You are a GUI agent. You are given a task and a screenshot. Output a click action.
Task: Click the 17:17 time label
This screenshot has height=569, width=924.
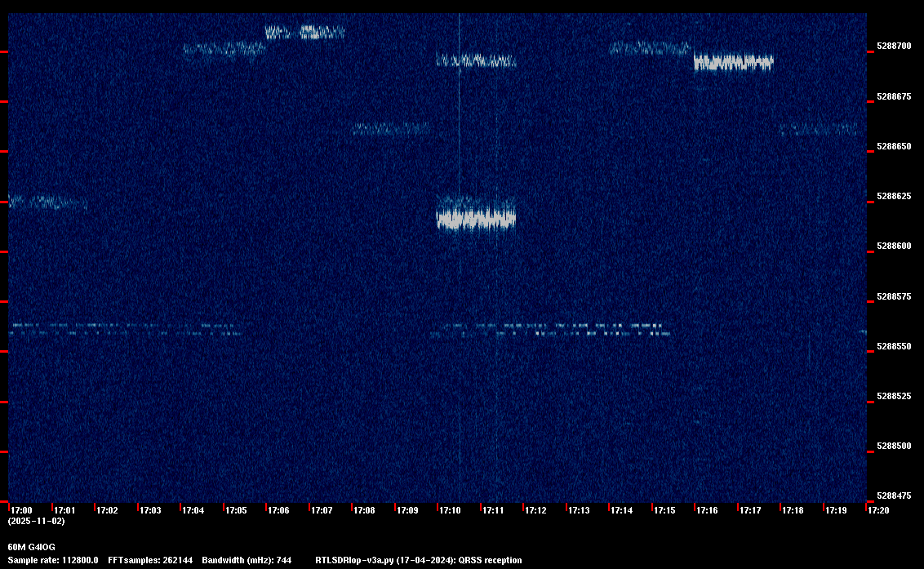(750, 510)
